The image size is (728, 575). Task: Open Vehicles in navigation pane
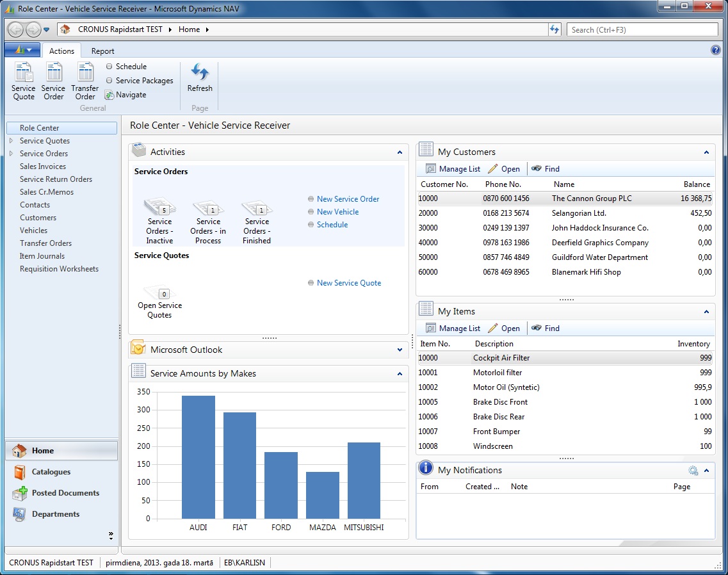pos(33,231)
